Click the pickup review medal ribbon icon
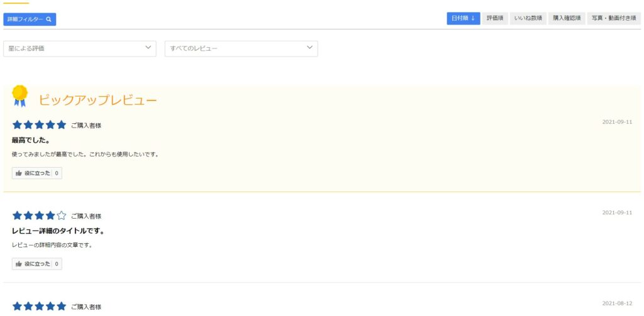This screenshot has height=316, width=644. (19, 95)
